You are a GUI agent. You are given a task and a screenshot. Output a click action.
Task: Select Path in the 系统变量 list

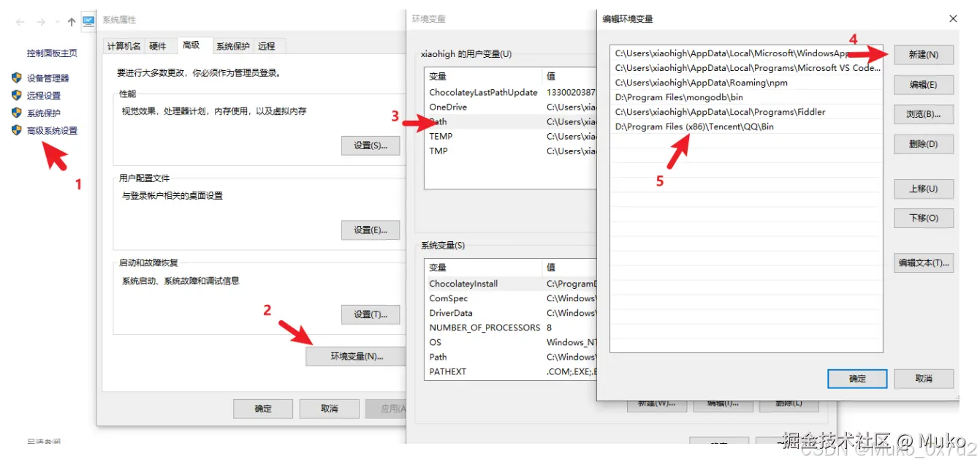click(x=512, y=357)
